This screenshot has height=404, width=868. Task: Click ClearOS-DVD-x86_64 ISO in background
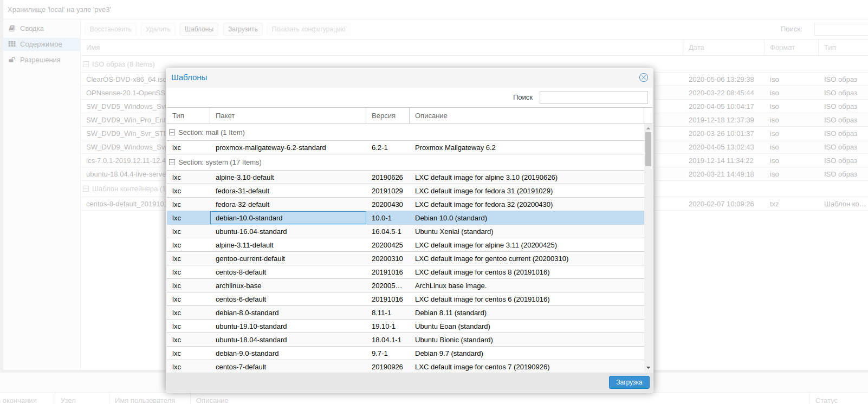(126, 80)
